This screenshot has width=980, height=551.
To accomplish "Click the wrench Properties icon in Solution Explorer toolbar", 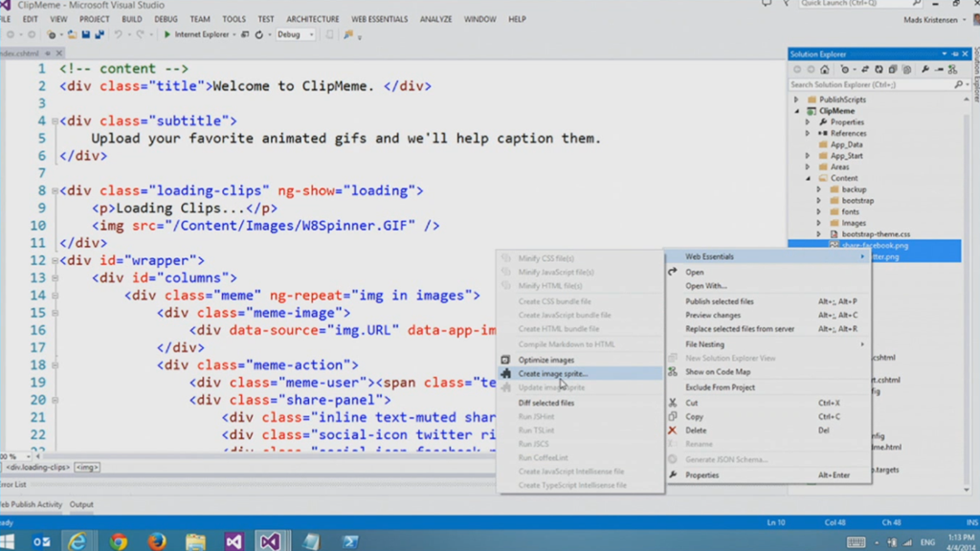I will point(925,69).
